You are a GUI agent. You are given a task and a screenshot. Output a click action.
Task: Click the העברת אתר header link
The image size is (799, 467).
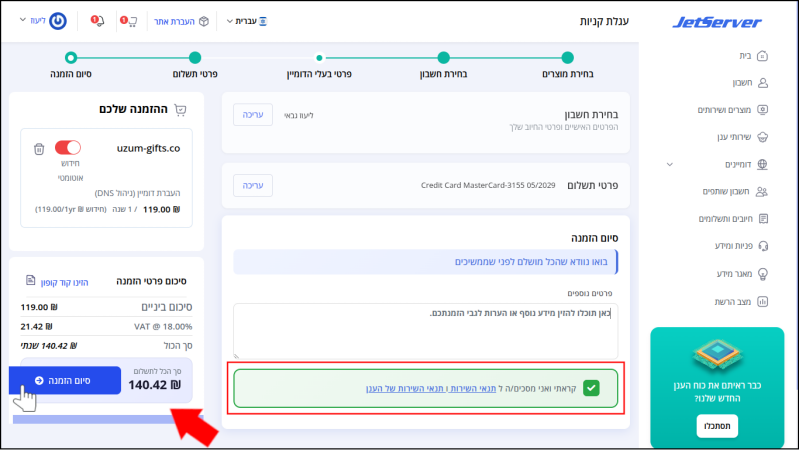pyautogui.click(x=174, y=21)
